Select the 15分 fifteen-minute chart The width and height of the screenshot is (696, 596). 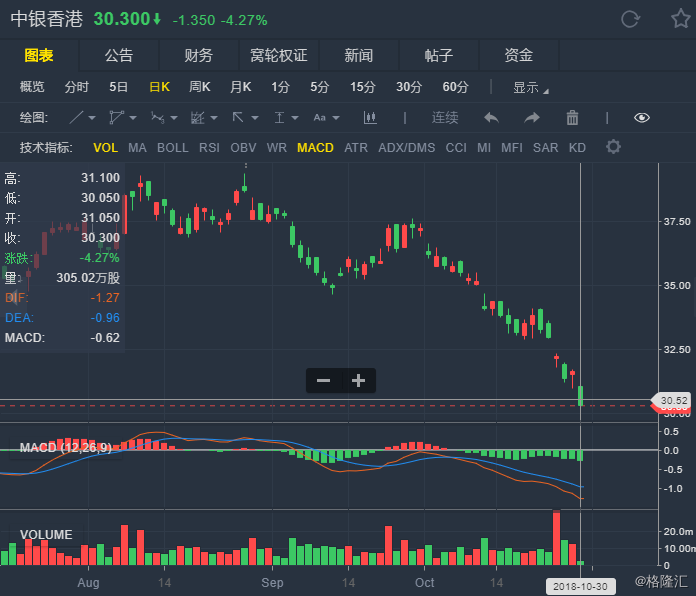[363, 87]
